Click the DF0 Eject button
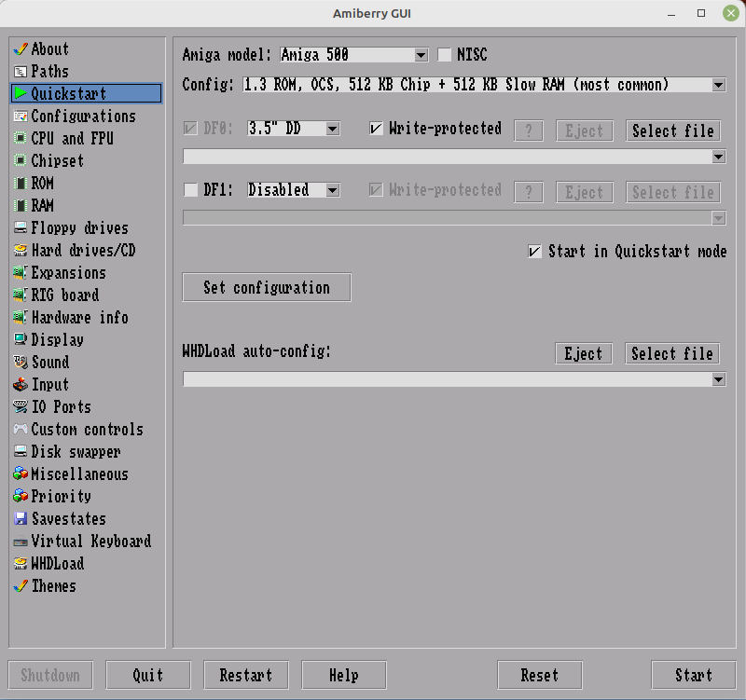746x700 pixels. pyautogui.click(x=585, y=130)
